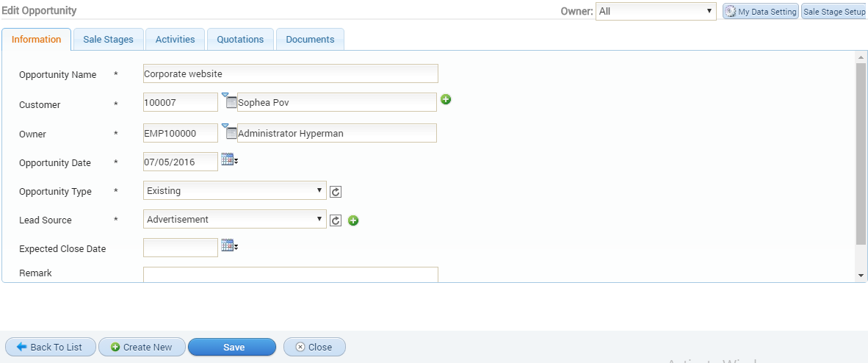
Task: Expand the Lead Source dropdown
Action: [x=235, y=219]
